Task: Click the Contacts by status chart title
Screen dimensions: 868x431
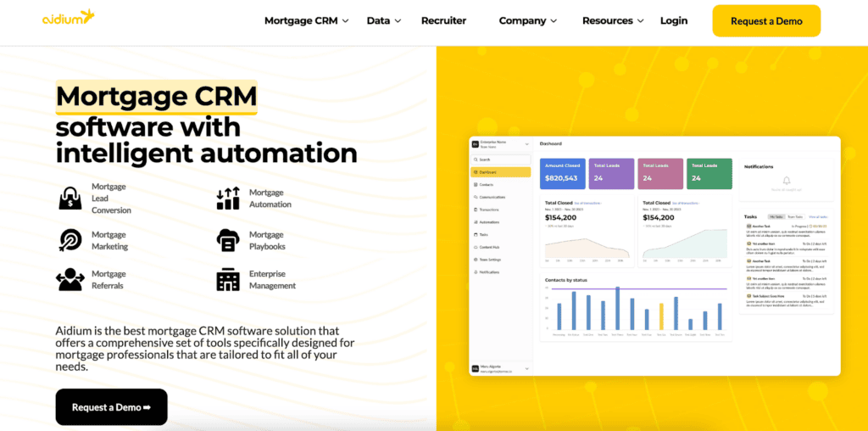Action: 565,280
